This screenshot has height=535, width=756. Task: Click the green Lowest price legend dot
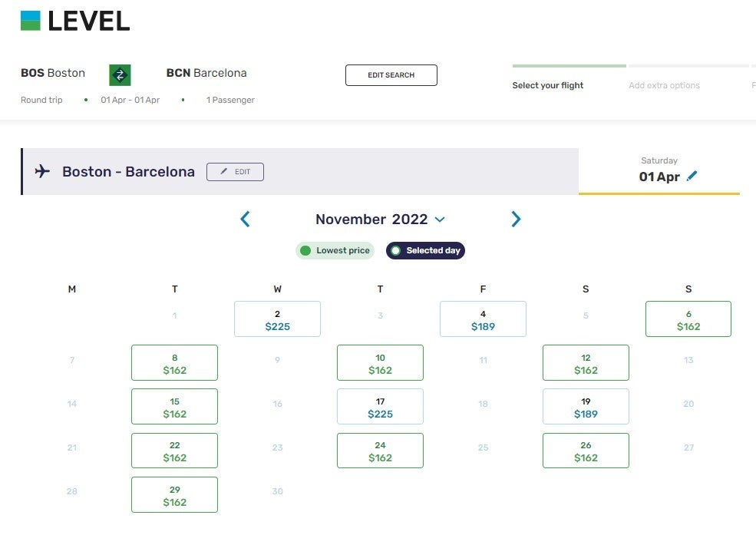coord(305,250)
